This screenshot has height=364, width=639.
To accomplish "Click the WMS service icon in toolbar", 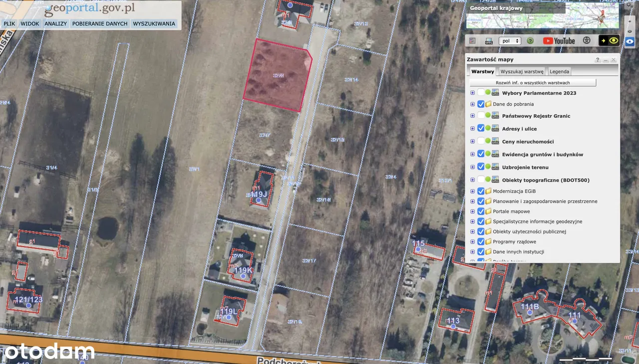I will [489, 41].
